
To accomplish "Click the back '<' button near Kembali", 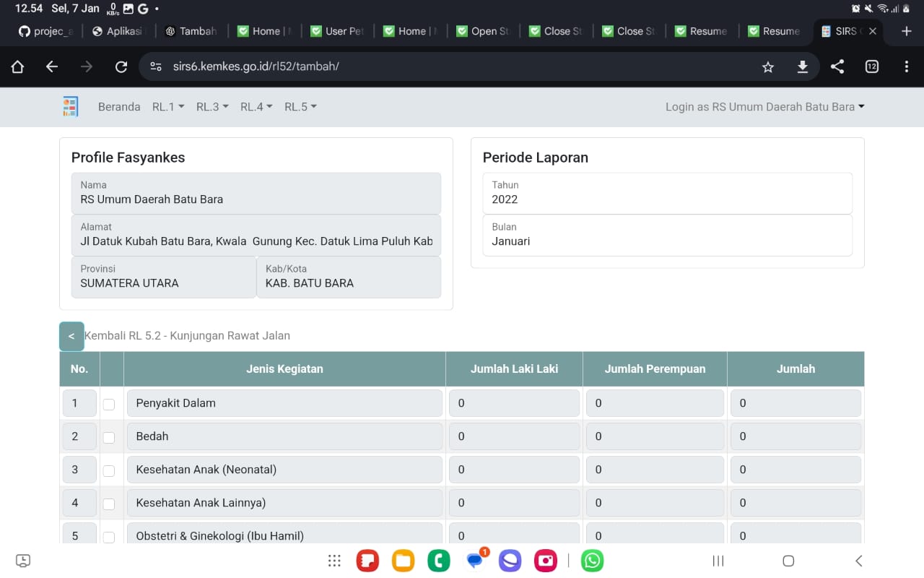I will click(71, 336).
